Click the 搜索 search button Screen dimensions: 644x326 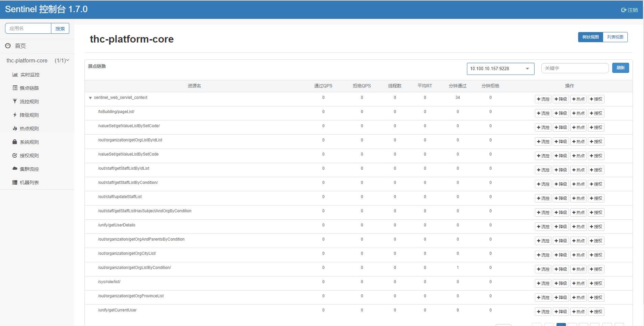pyautogui.click(x=60, y=29)
